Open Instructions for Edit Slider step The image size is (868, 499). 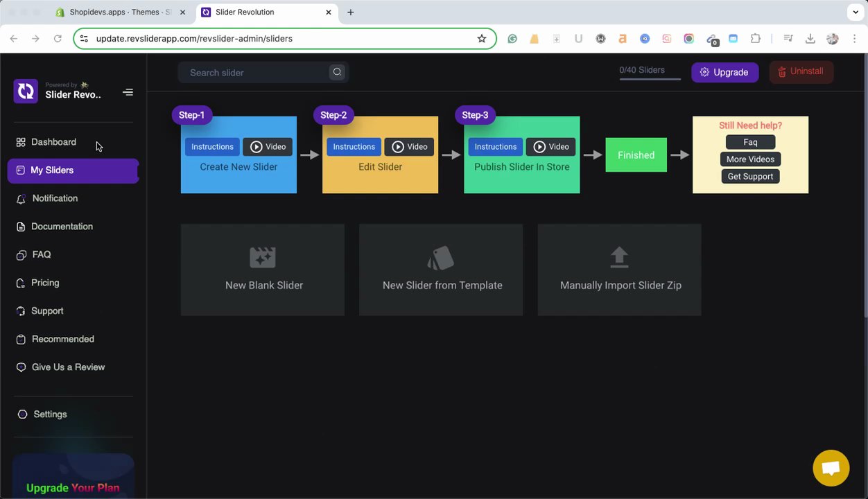coord(354,147)
